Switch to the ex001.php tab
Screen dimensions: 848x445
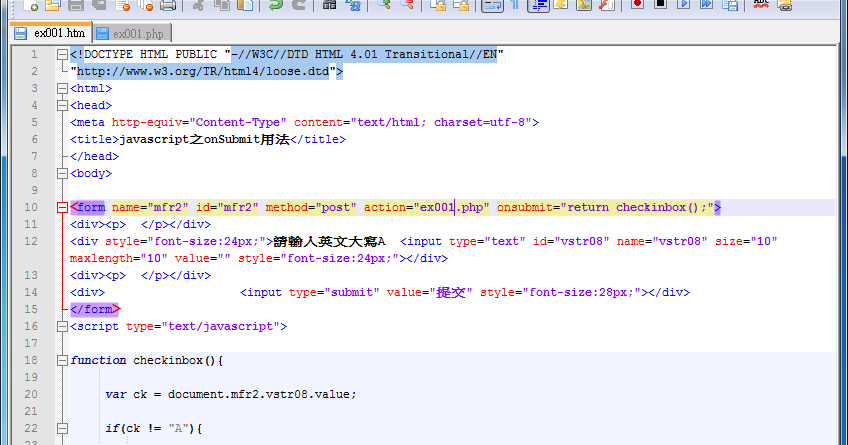click(x=132, y=34)
